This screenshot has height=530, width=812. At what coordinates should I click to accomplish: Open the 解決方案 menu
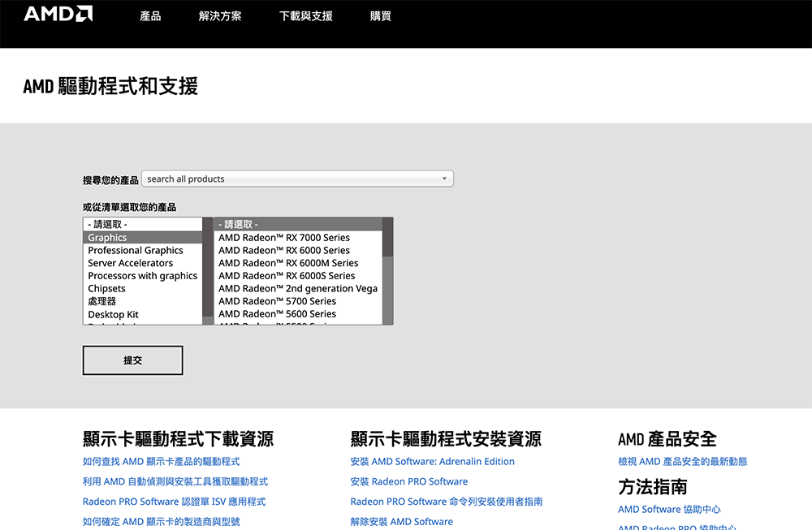(x=220, y=16)
